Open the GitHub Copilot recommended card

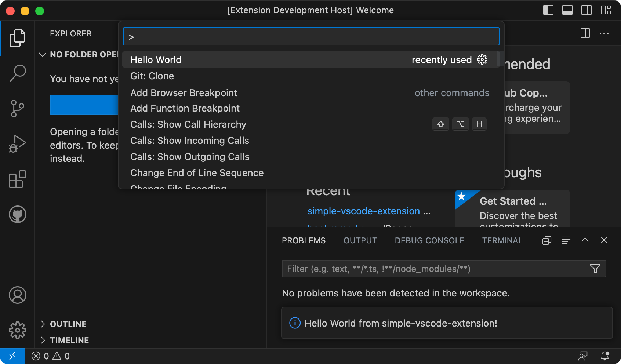(x=537, y=108)
